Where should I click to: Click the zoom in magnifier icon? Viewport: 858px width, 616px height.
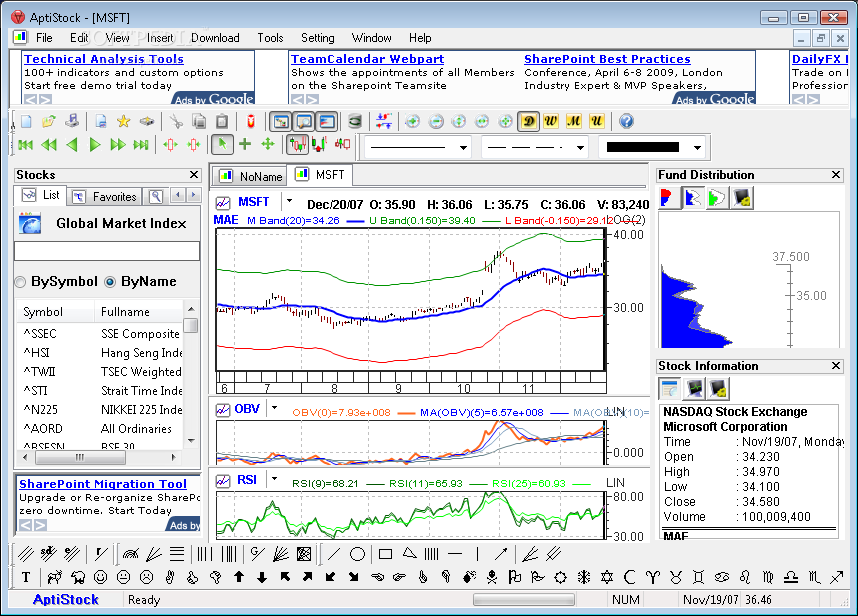[412, 121]
